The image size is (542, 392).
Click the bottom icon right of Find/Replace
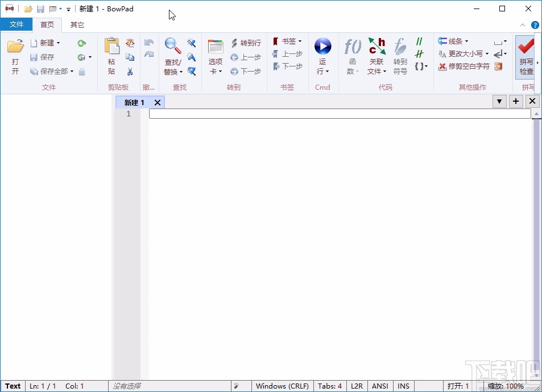click(192, 71)
